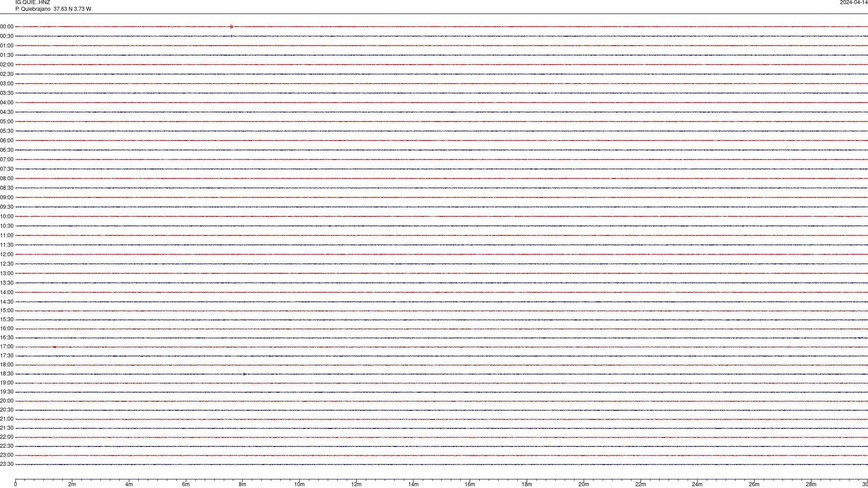Select the 02:30 time label
Image resolution: width=868 pixels, height=488 pixels.
(x=7, y=74)
